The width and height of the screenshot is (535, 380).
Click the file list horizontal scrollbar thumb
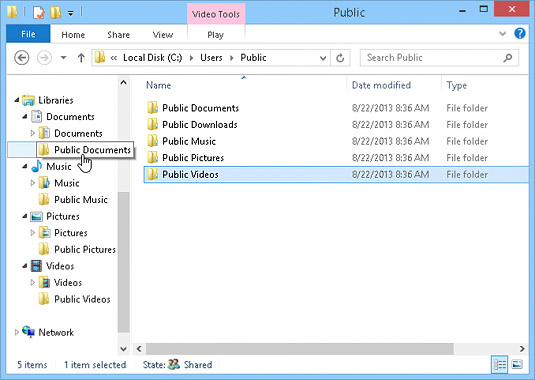(x=300, y=349)
